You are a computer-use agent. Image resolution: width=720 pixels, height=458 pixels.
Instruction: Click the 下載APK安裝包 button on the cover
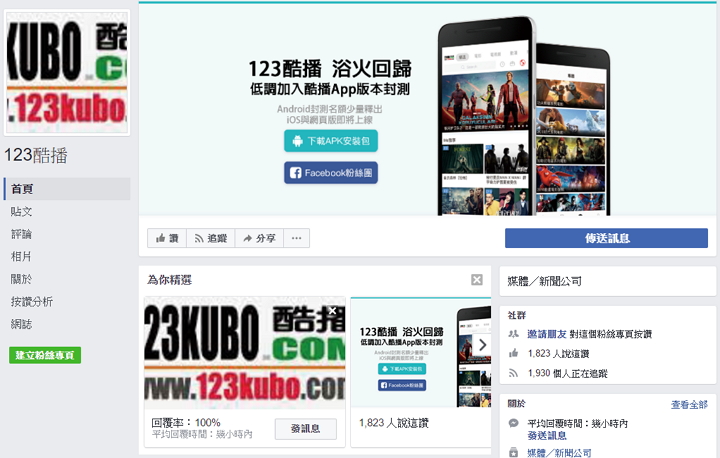(x=331, y=141)
